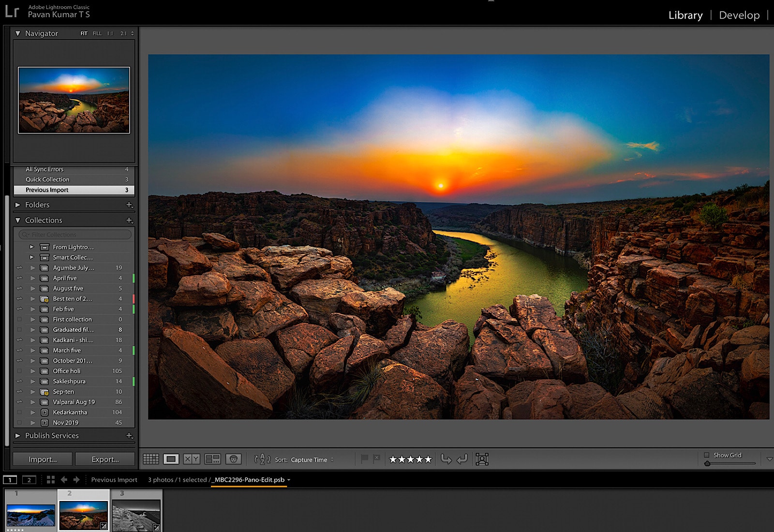Toggle sync for Office holi collection
Screen dimensions: 774x532
point(19,371)
